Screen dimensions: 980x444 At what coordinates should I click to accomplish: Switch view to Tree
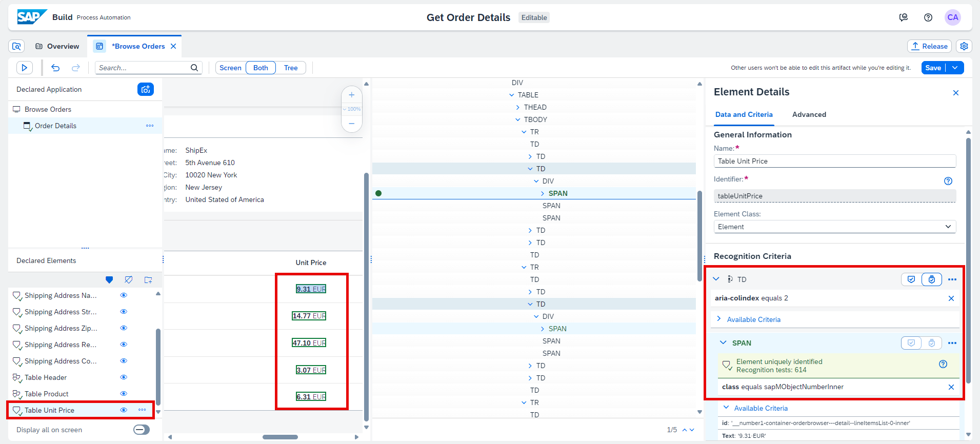[291, 68]
